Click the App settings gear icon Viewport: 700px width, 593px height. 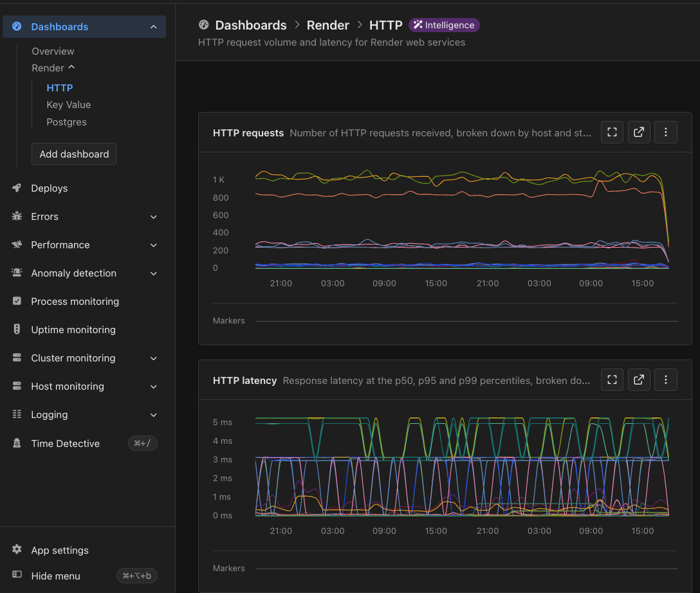point(17,550)
